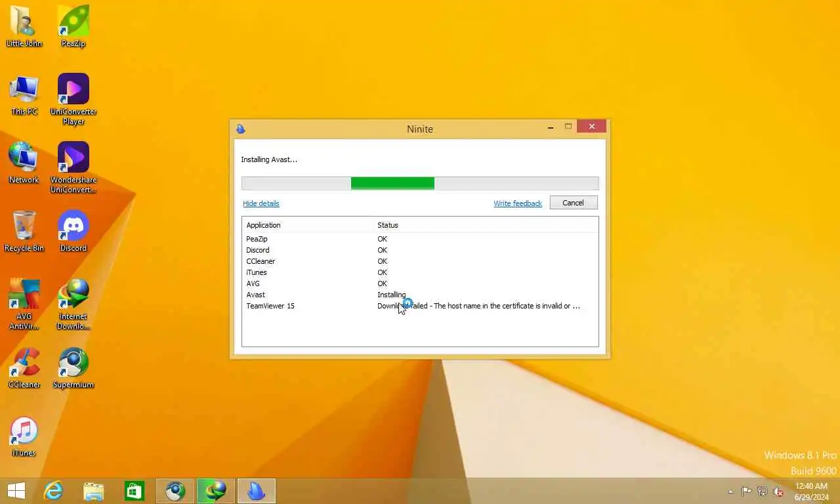Click the Application column header
This screenshot has height=504, width=840.
point(307,225)
